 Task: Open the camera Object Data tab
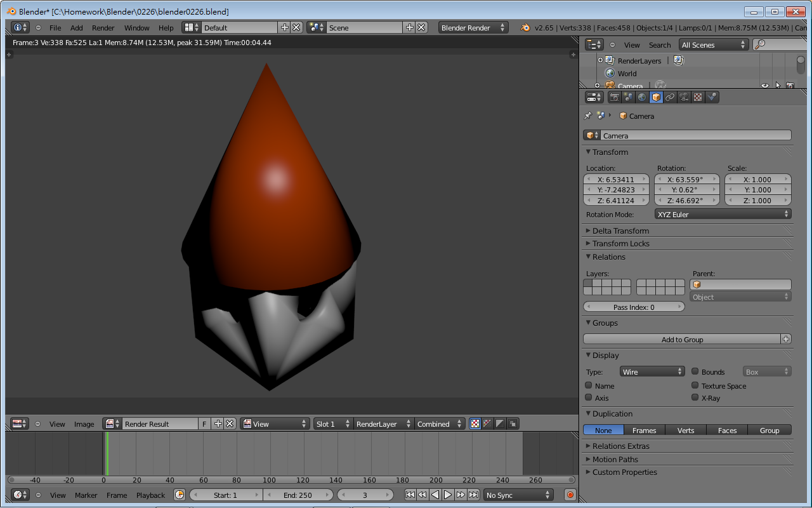point(684,97)
